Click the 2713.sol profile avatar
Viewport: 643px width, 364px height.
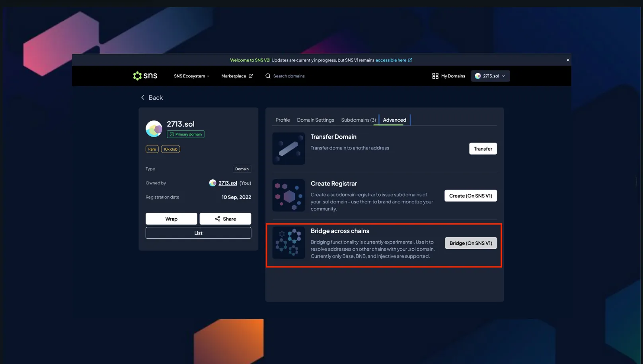click(154, 129)
